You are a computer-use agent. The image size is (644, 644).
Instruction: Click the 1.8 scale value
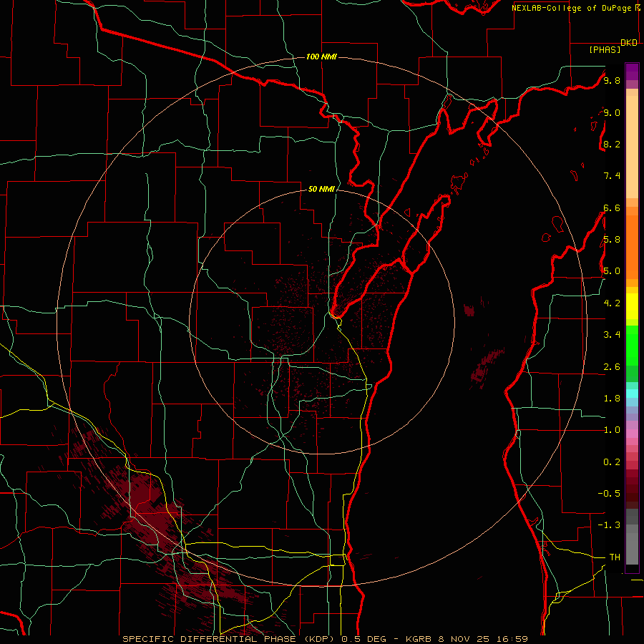point(612,399)
